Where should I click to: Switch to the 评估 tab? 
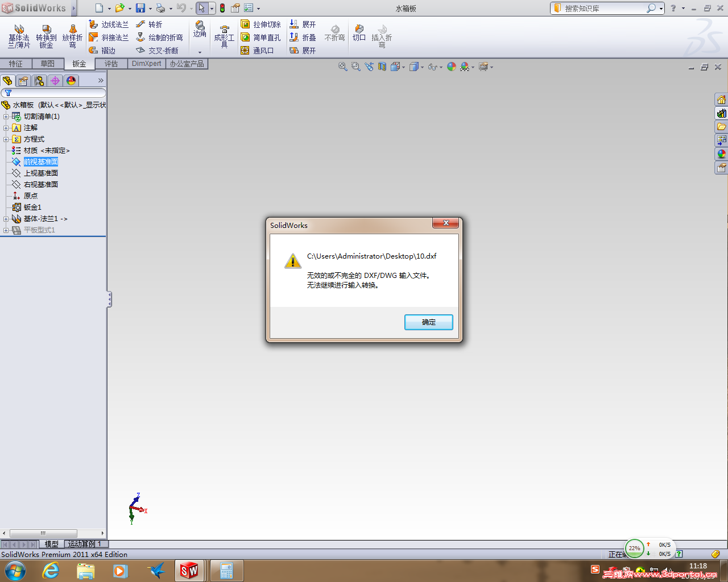111,64
